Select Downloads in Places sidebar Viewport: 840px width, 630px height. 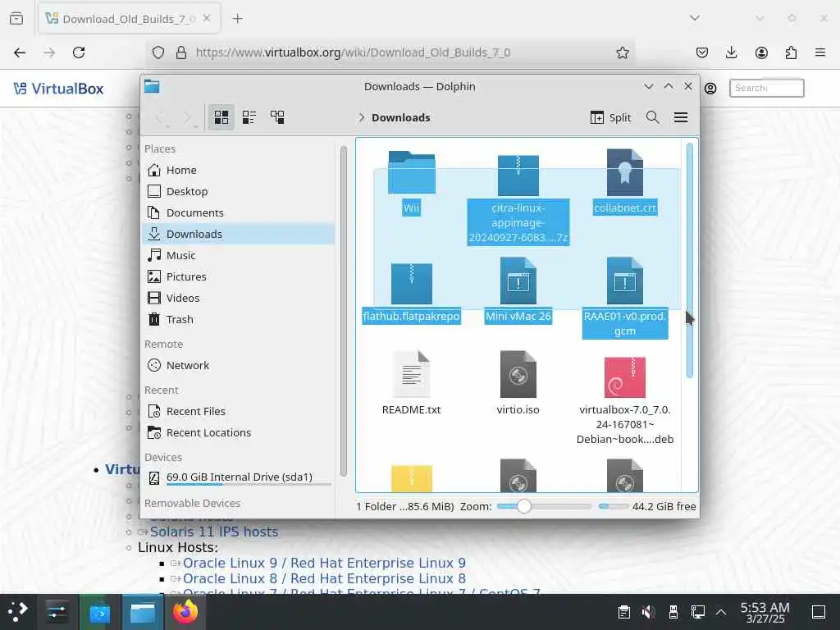coord(239,234)
